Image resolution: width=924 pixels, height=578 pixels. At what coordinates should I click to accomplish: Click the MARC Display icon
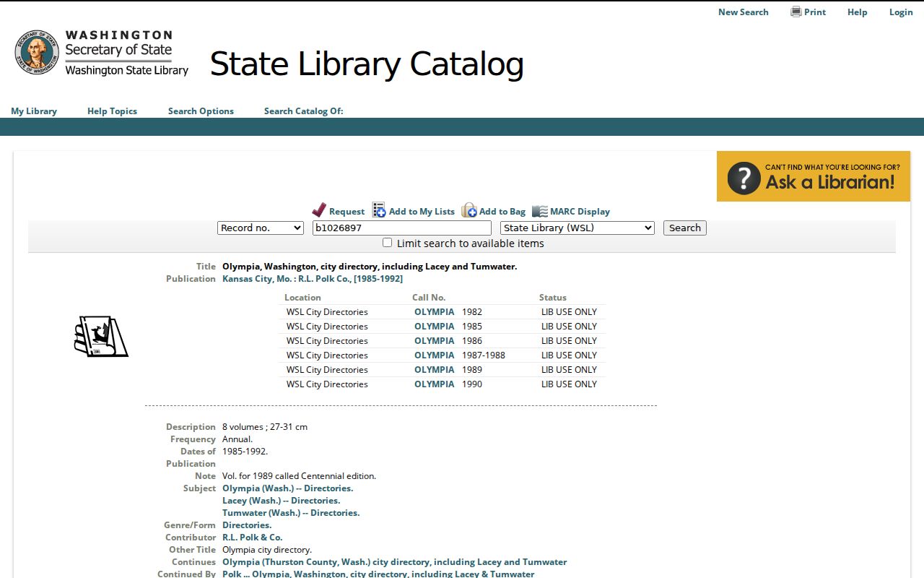[540, 211]
